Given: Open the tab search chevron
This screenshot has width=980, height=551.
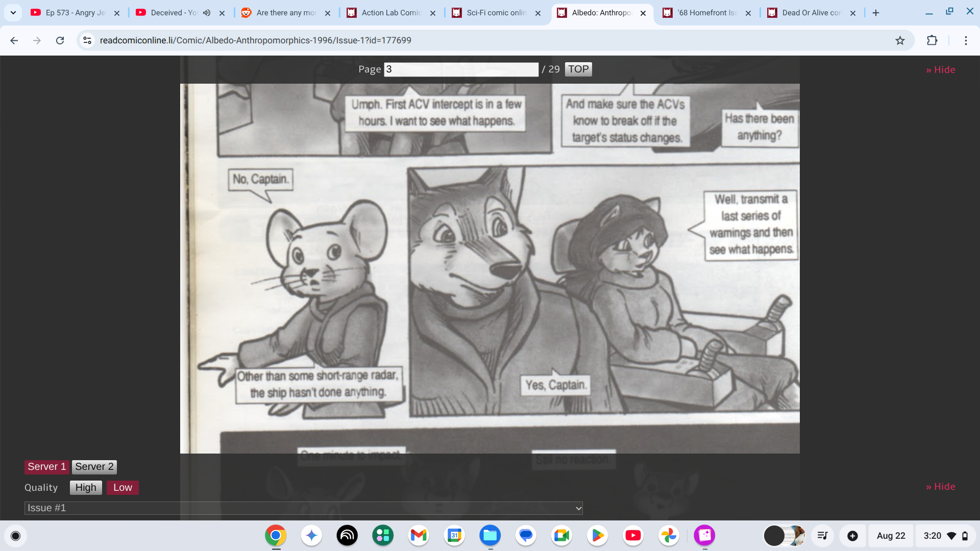Looking at the screenshot, I should pyautogui.click(x=13, y=13).
